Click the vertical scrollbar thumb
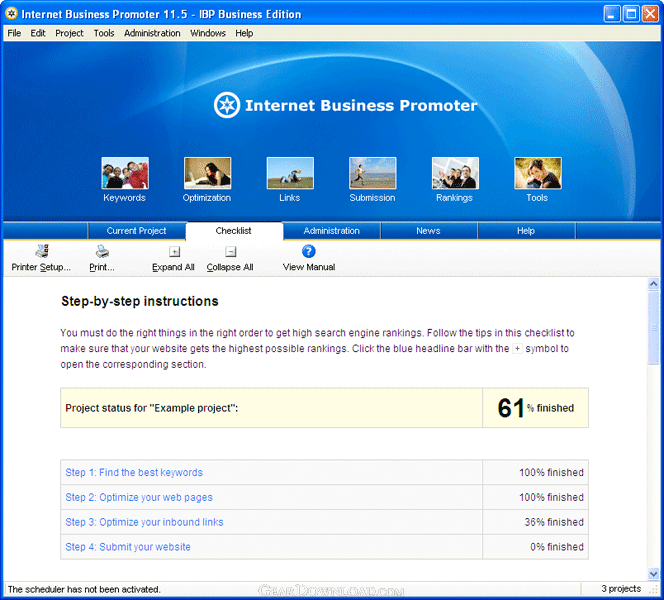This screenshot has width=664, height=600. tap(653, 327)
